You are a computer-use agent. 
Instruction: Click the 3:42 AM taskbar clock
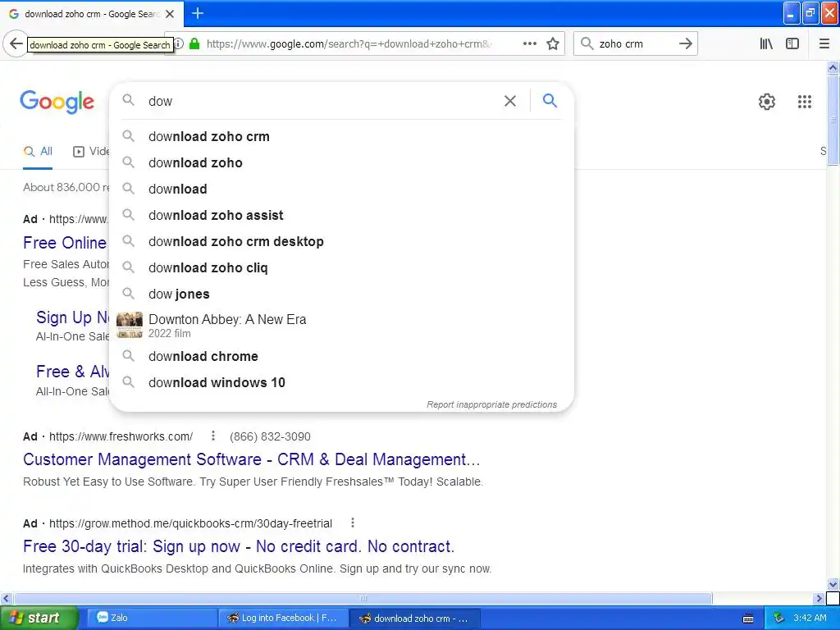tap(810, 618)
